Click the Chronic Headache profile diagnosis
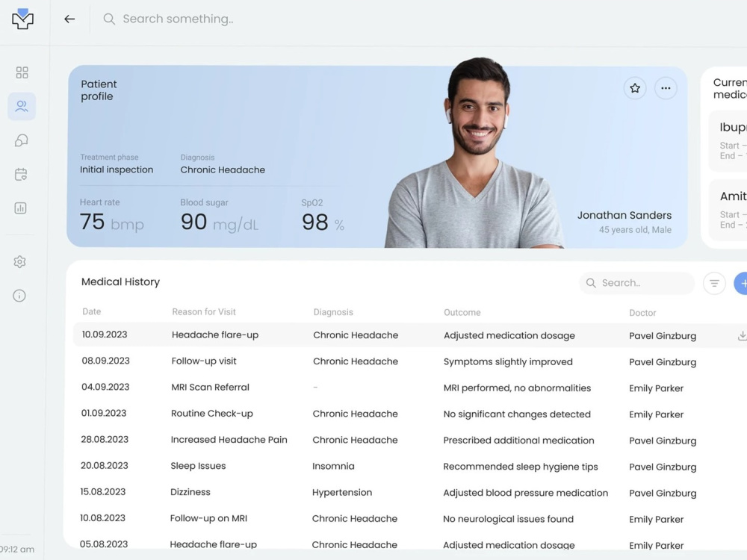The width and height of the screenshot is (747, 560). click(x=223, y=170)
